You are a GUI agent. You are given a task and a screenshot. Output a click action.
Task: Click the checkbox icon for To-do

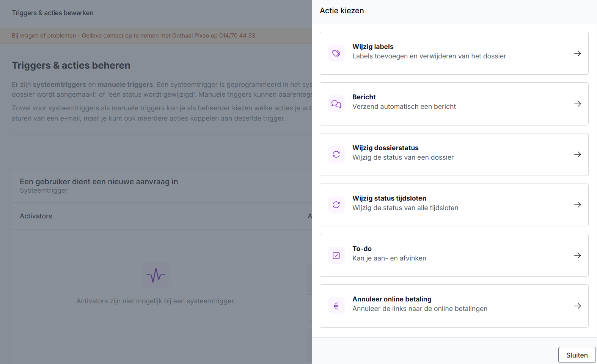pyautogui.click(x=336, y=256)
